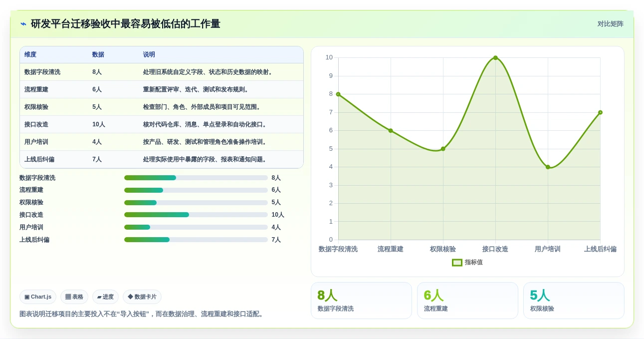This screenshot has height=339, width=644.
Task: Click the 用户培训 progress bar
Action: click(x=196, y=227)
